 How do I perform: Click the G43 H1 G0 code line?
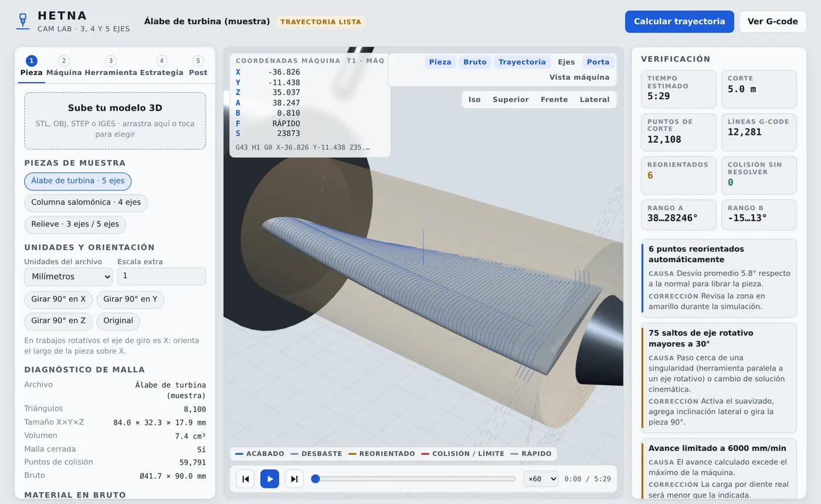click(303, 148)
